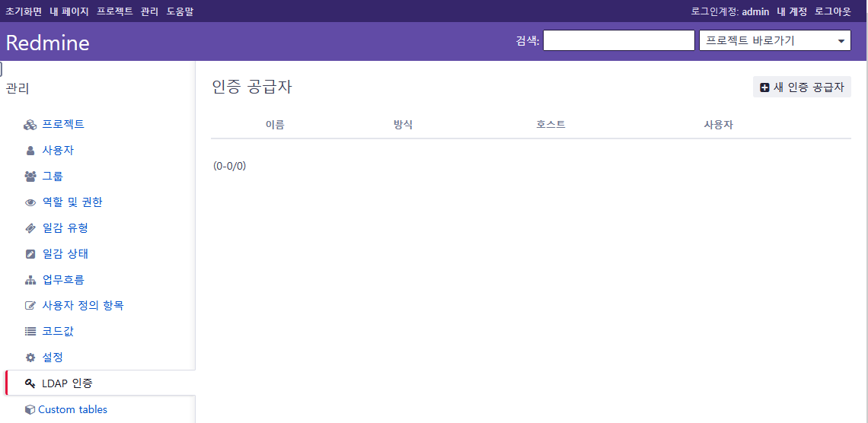This screenshot has height=423, width=868.
Task: Click the 검색 label link
Action: coord(526,40)
